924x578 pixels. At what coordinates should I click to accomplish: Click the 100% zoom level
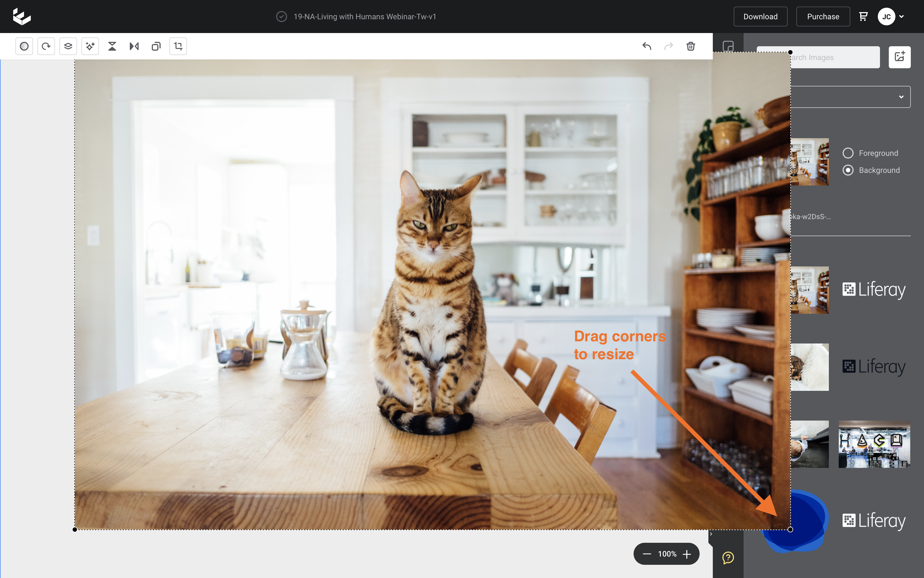[667, 554]
